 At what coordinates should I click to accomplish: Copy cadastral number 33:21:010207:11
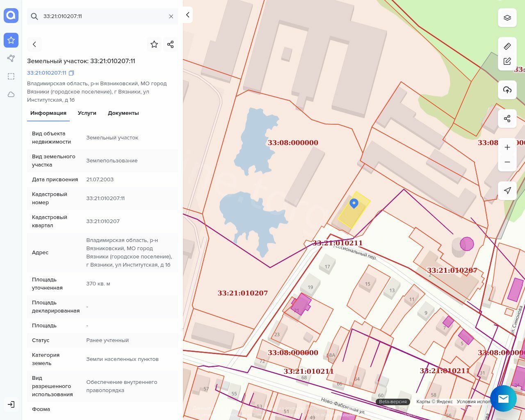coord(71,73)
